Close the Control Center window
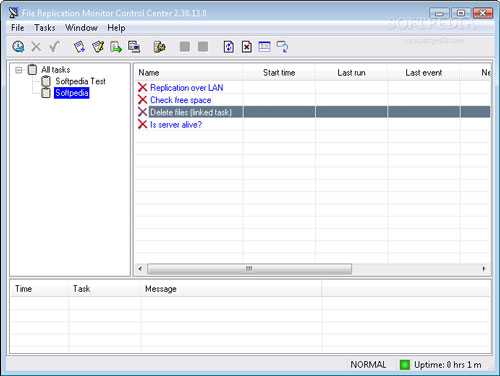 pyautogui.click(x=483, y=13)
